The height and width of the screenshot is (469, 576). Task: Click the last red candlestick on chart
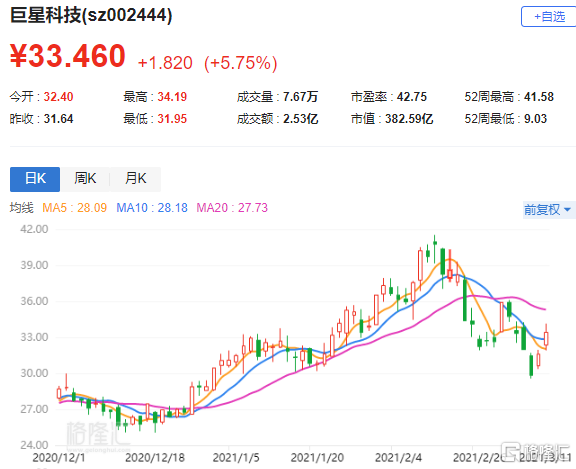coord(546,338)
